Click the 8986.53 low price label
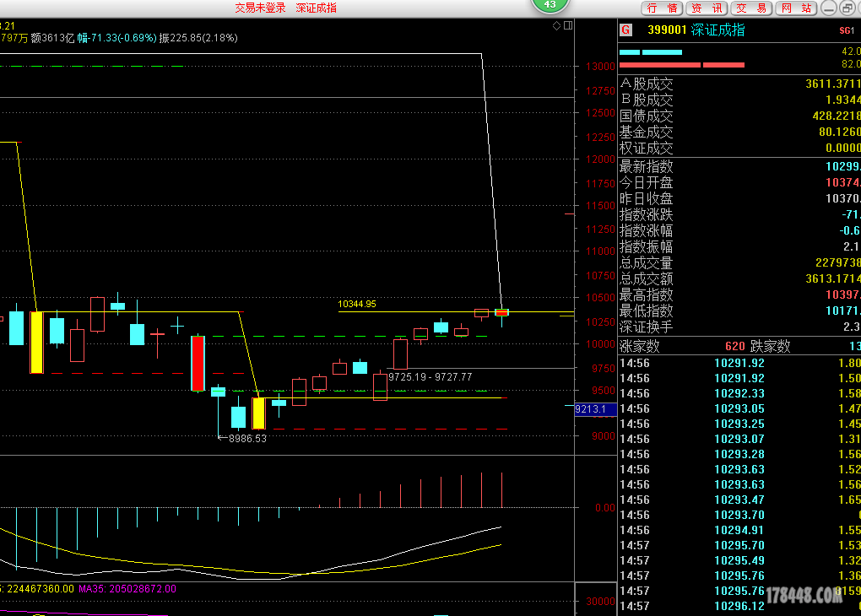 coord(247,439)
